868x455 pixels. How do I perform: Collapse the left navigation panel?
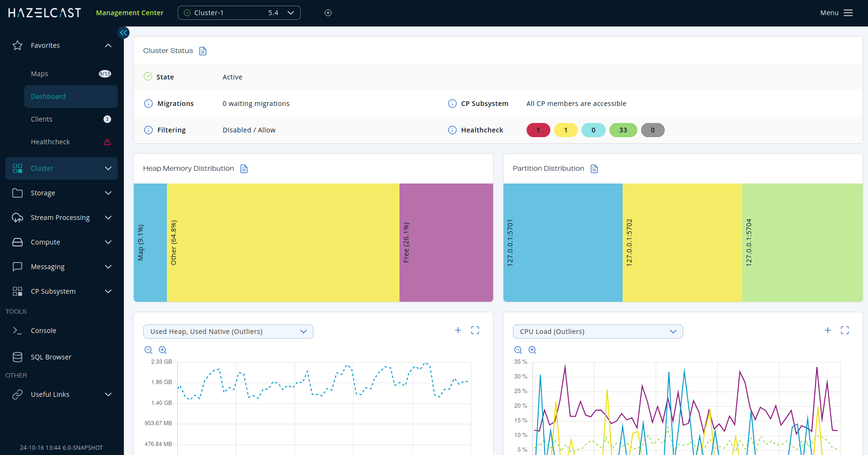123,33
